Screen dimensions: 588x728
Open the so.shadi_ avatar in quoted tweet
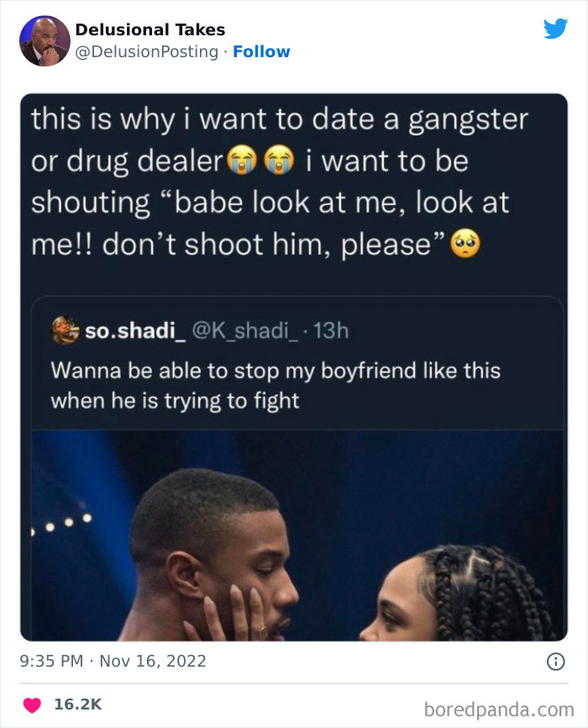65,330
